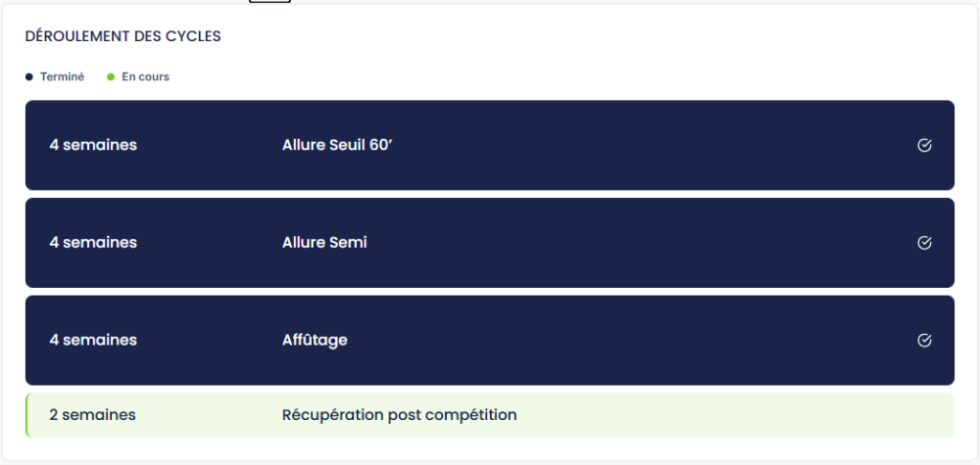The image size is (980, 465).
Task: Click the green En cours legend dot
Action: (x=111, y=77)
